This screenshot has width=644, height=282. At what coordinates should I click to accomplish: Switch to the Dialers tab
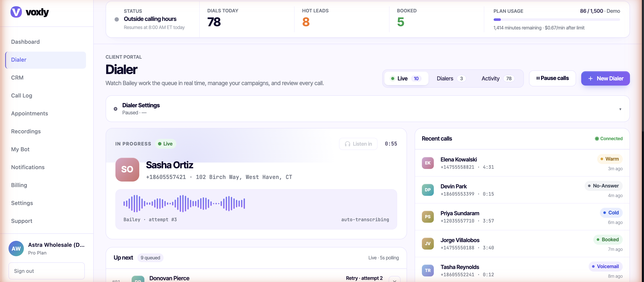[x=451, y=78]
